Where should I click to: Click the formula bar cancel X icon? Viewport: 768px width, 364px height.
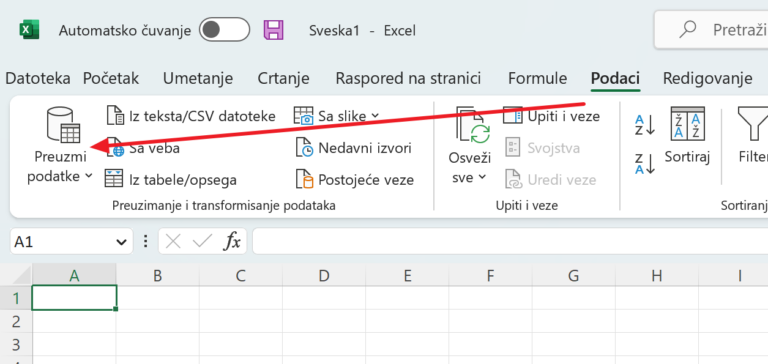[x=173, y=242]
